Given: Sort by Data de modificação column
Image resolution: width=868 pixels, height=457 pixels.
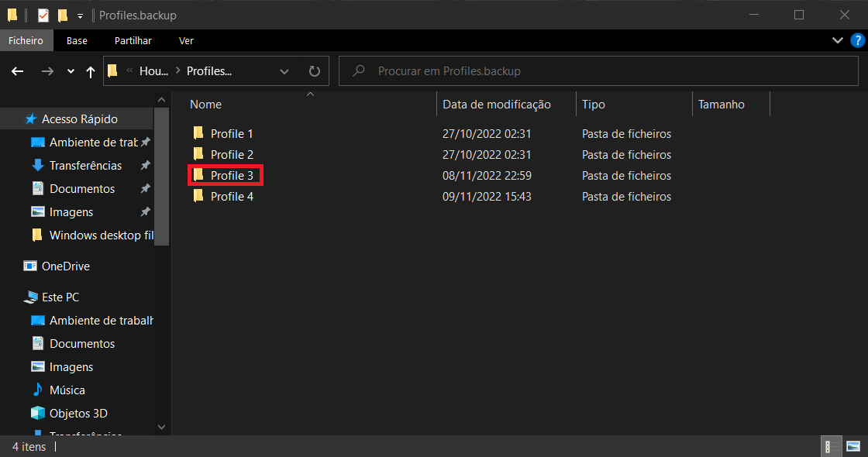Looking at the screenshot, I should tap(496, 105).
